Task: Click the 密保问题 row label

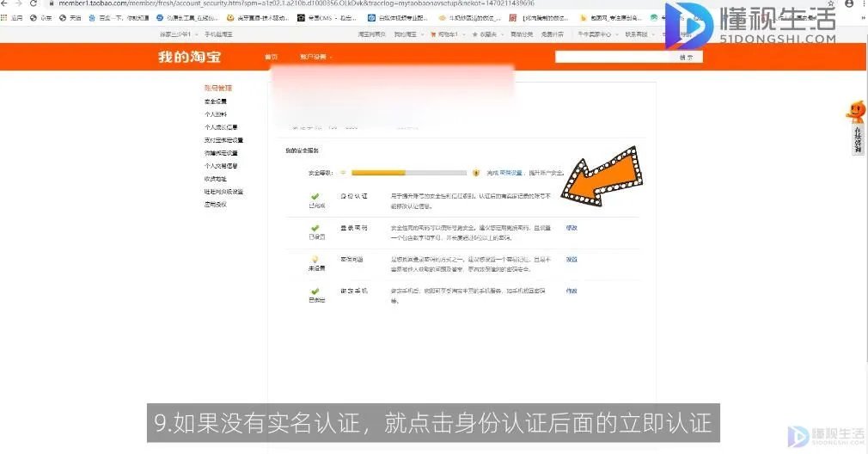Action: [x=351, y=259]
